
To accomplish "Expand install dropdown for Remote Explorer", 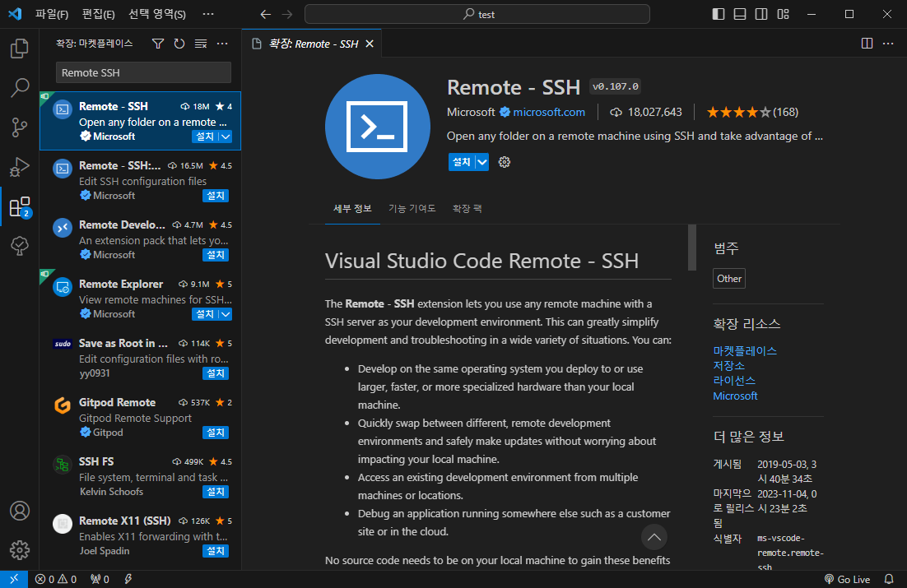I will pos(226,314).
